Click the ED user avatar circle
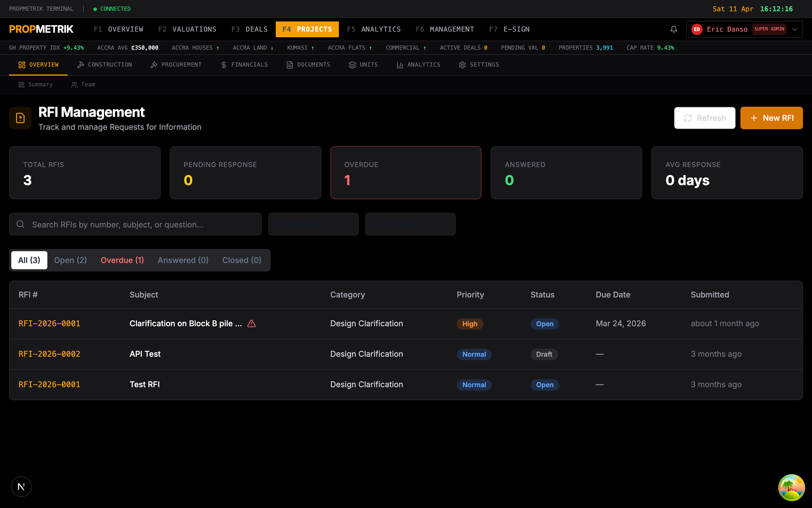This screenshot has width=812, height=508. point(697,29)
